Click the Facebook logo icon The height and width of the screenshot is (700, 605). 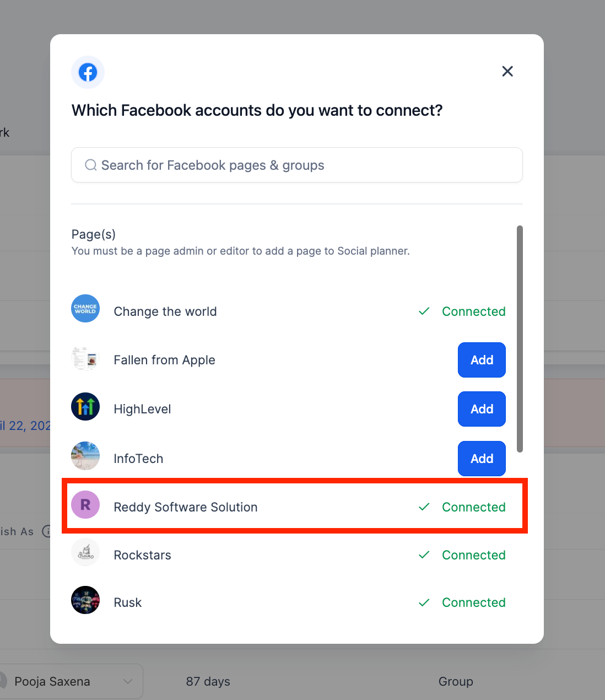pyautogui.click(x=88, y=72)
